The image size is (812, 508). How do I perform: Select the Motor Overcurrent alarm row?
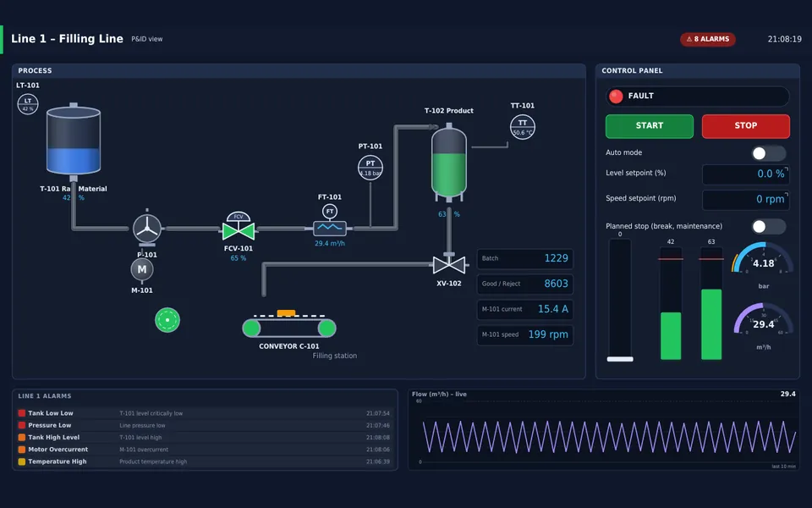click(204, 450)
